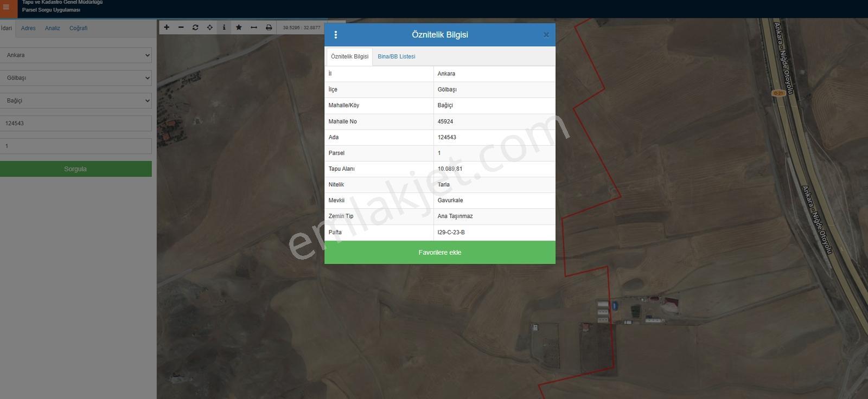Screen dimensions: 868x399
Task: Click the Mevkii value Gavurkale
Action: click(x=450, y=201)
